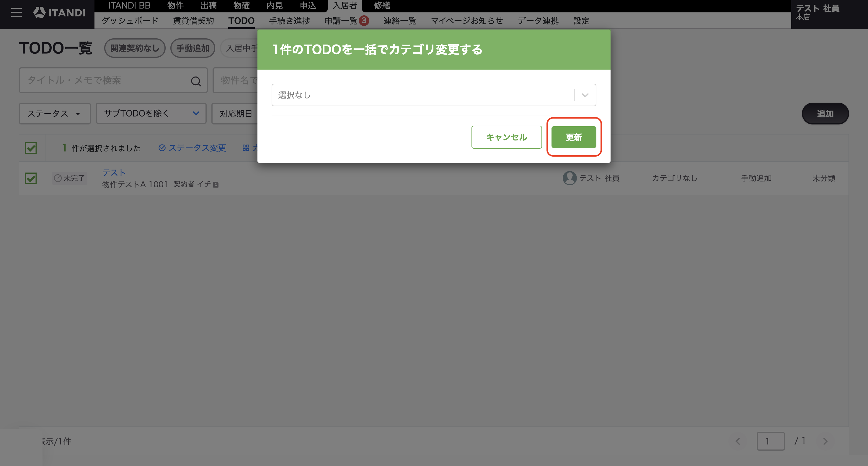Click the ITANDI logo
This screenshot has height=466, width=868.
click(x=59, y=12)
